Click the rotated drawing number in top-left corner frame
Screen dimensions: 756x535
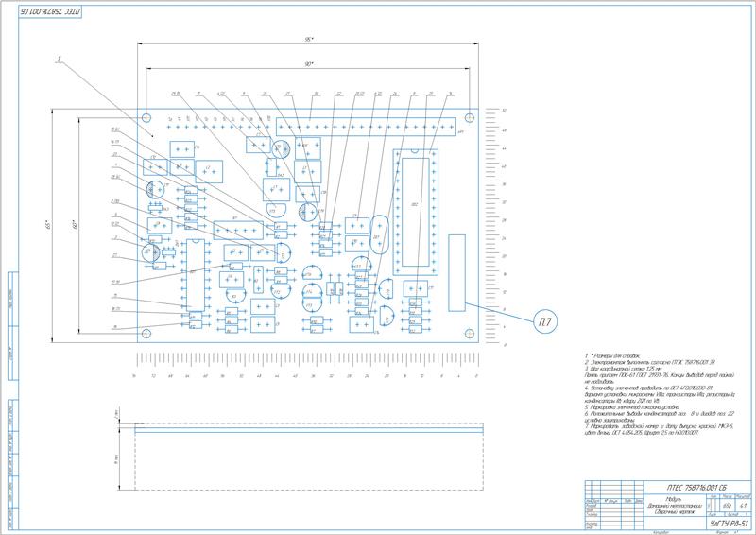point(51,12)
